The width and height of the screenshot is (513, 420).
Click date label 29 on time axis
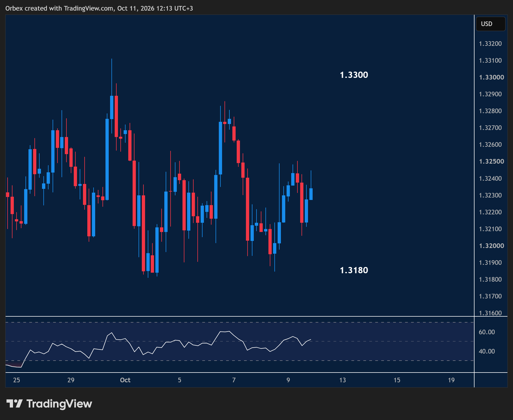point(71,380)
